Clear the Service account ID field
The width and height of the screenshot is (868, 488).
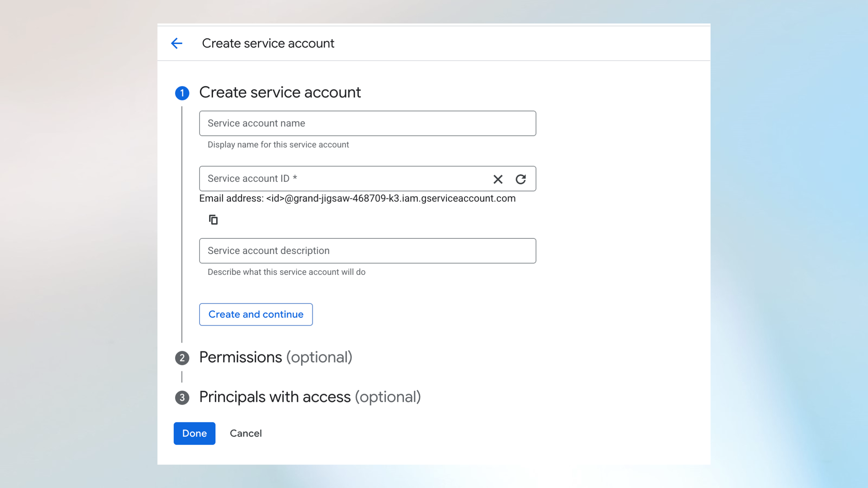click(x=498, y=179)
